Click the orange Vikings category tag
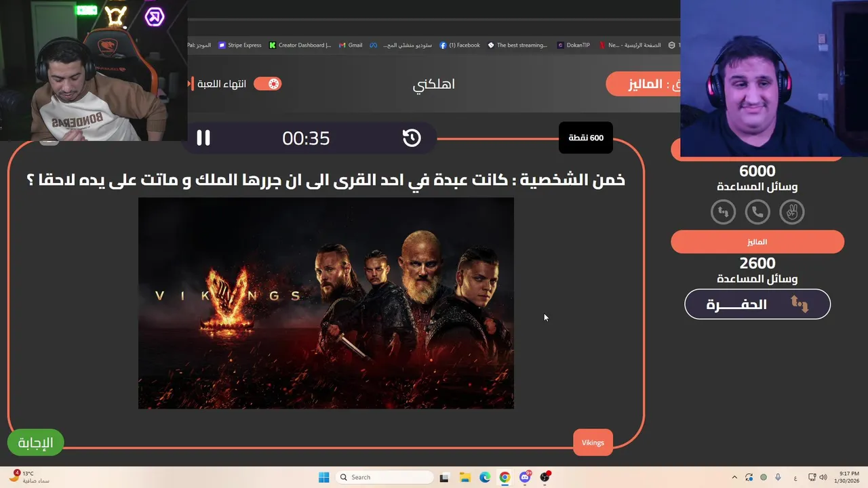 pos(593,443)
